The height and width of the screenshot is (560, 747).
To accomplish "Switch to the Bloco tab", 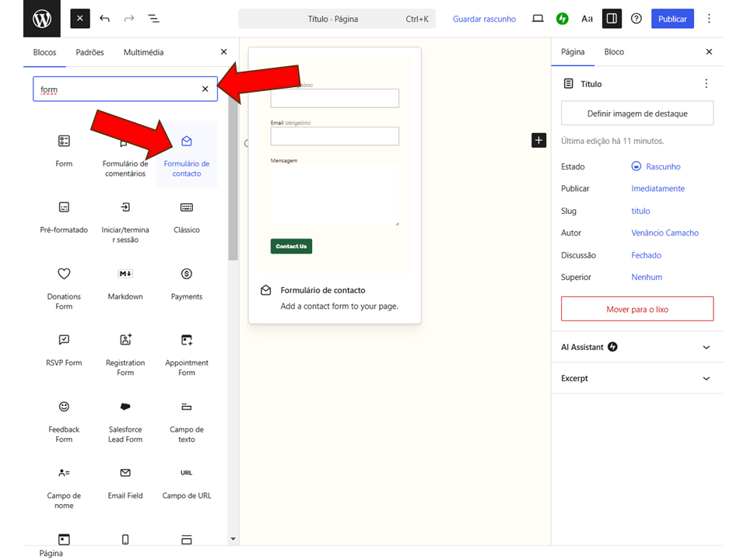I will pyautogui.click(x=614, y=52).
